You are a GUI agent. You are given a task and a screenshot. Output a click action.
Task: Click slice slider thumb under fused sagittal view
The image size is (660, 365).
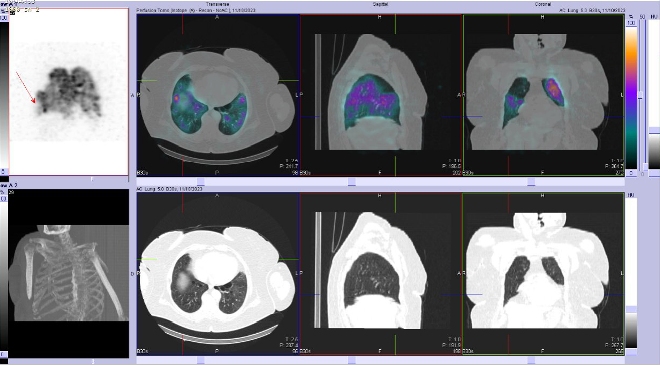[x=352, y=181]
